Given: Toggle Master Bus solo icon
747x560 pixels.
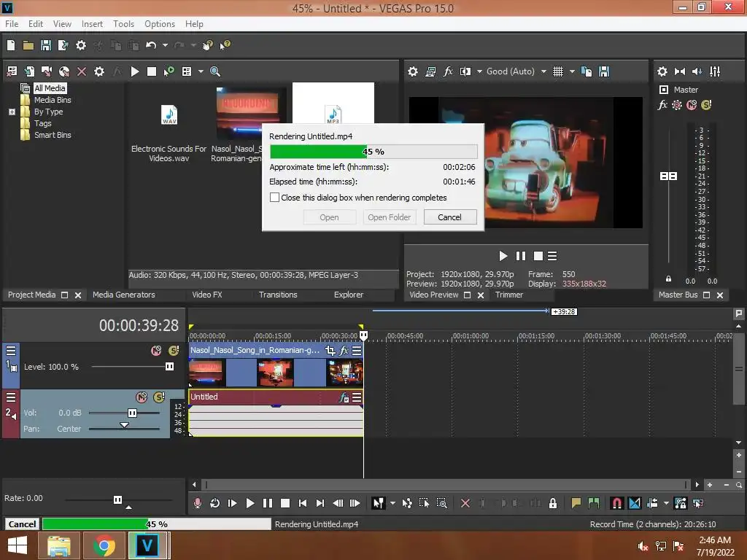Looking at the screenshot, I should point(706,105).
